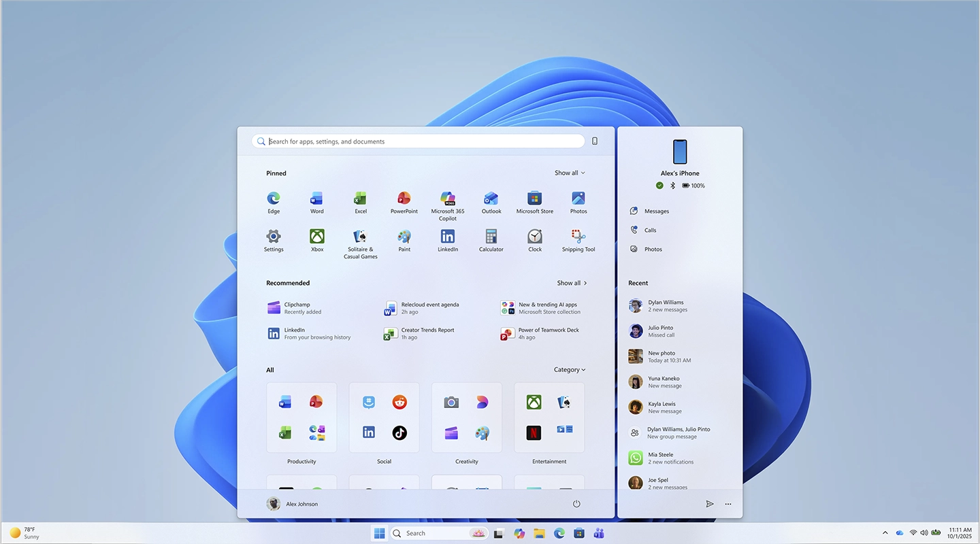The height and width of the screenshot is (544, 980).
Task: Open Clipchamp recently added recommendation
Action: (295, 308)
